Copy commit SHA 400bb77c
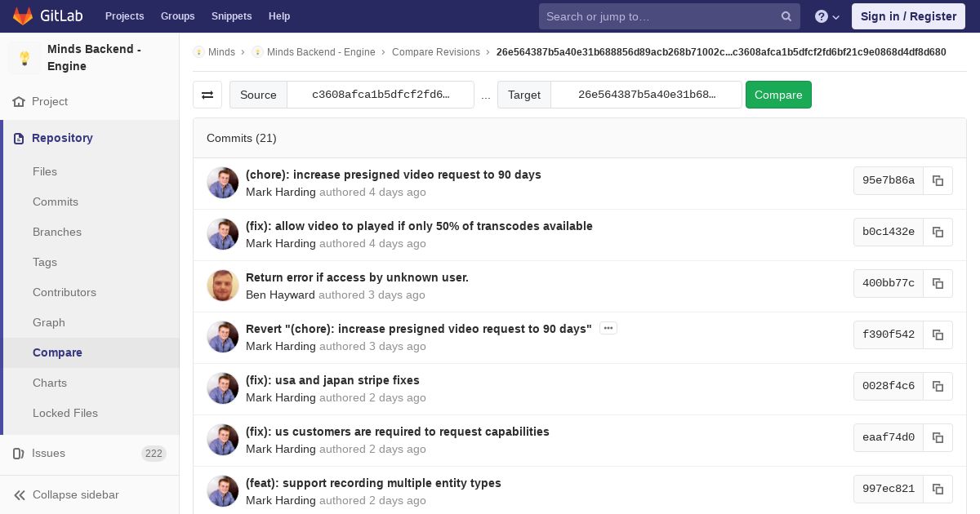 click(938, 283)
